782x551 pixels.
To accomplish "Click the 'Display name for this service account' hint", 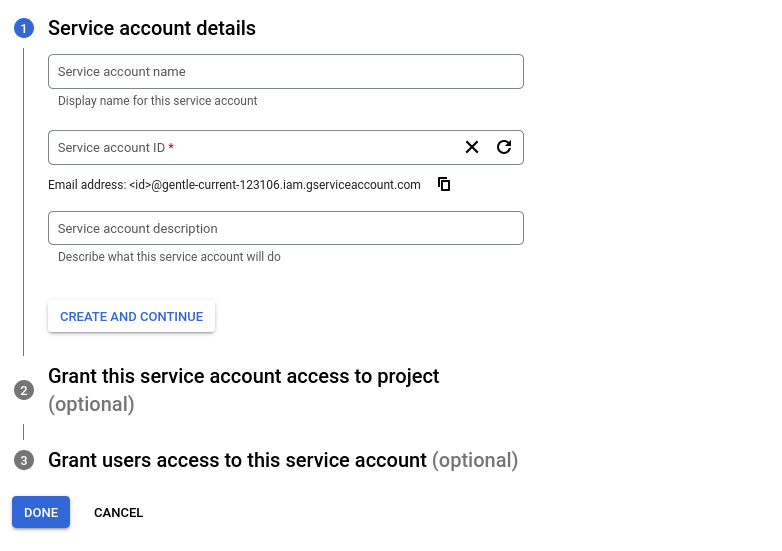I will (x=157, y=101).
